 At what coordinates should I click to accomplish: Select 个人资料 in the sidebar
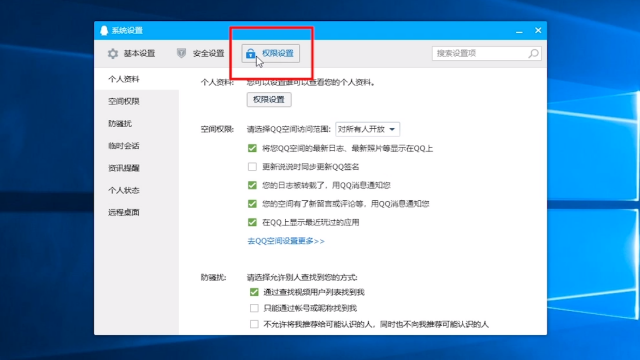click(x=136, y=79)
